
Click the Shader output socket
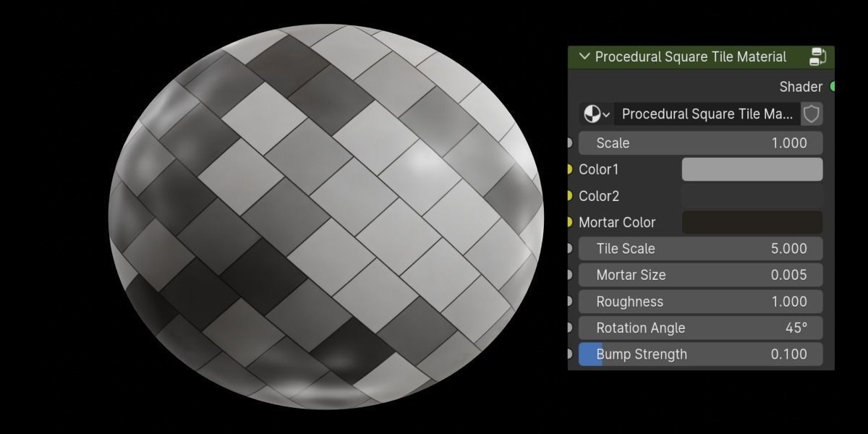point(833,87)
